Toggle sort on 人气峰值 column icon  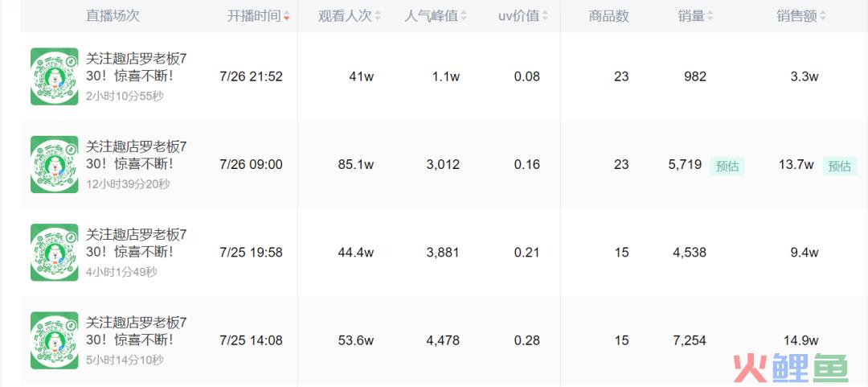pyautogui.click(x=464, y=16)
